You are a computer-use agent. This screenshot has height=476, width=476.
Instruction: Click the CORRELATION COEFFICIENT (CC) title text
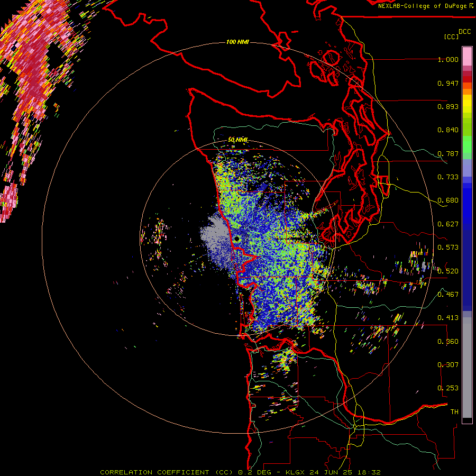(166, 472)
